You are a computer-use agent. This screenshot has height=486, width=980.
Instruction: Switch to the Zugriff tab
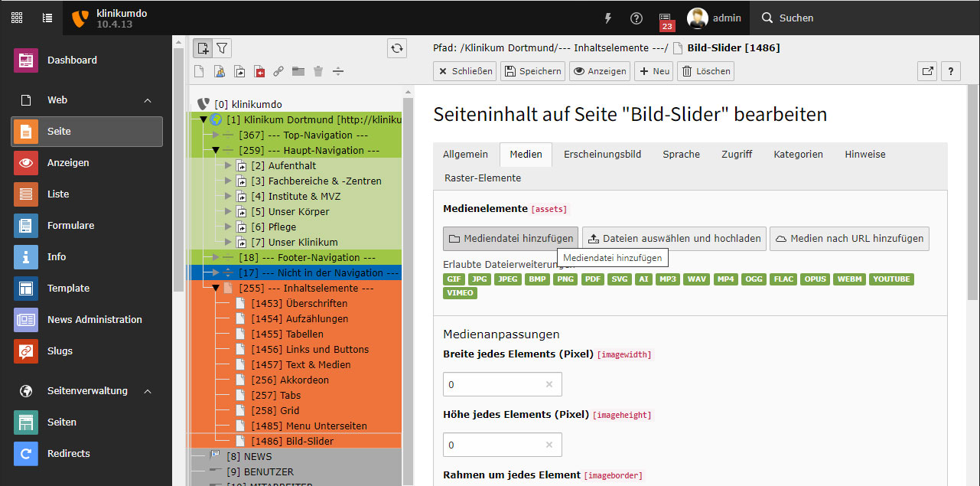click(737, 154)
